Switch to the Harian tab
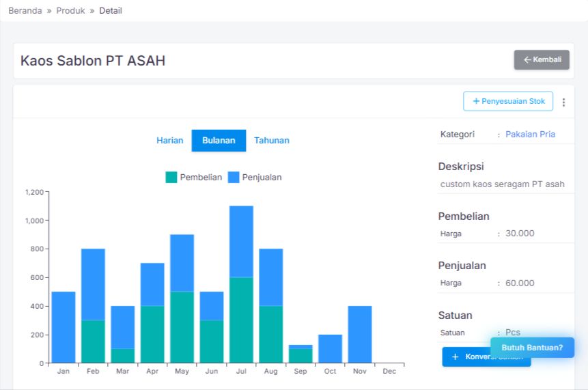 (x=170, y=141)
